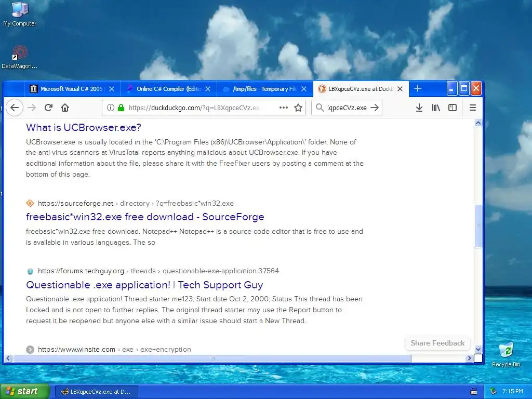Reload the DuckDuckGo page
The width and height of the screenshot is (532, 399).
pyautogui.click(x=48, y=108)
